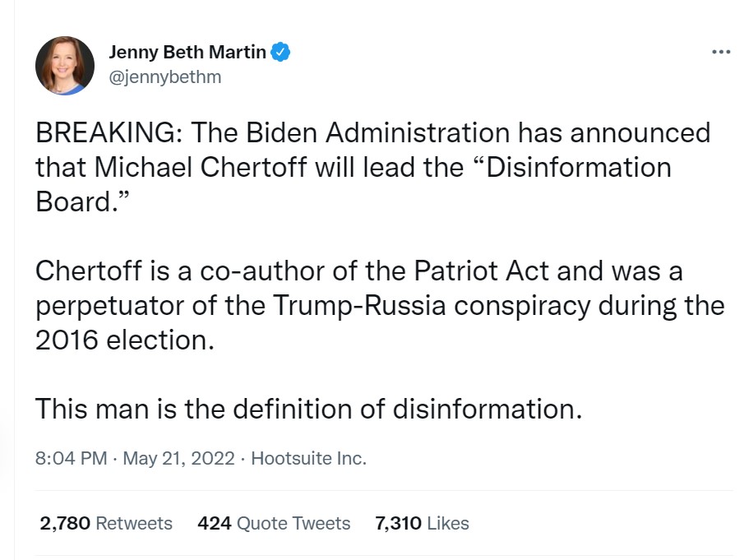The width and height of the screenshot is (744, 560).
Task: Open the 424 Quote Tweets list
Action: [x=274, y=523]
